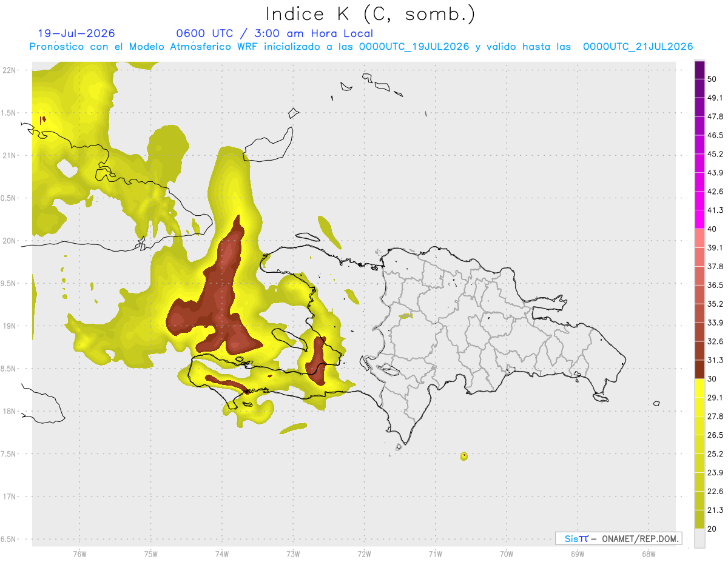Select the magenta swatch between 40 and 41.3
Viewport: 728px width, 562px height.
tap(699, 219)
